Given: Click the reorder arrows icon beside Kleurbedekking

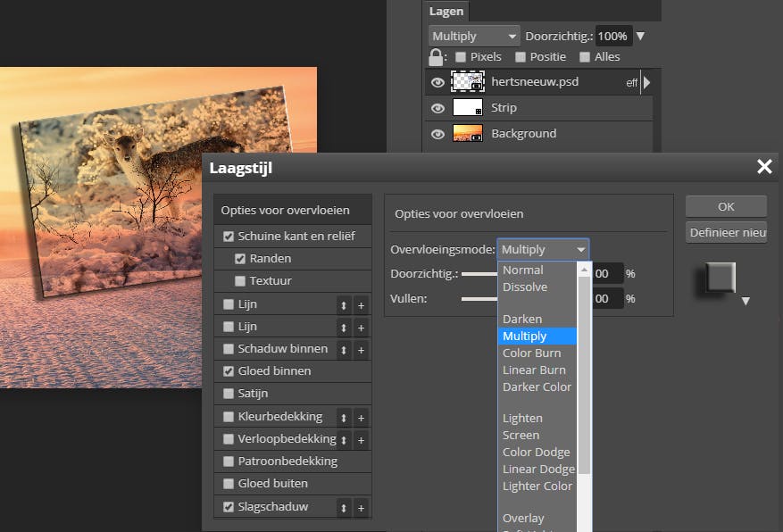Looking at the screenshot, I should click(x=344, y=417).
